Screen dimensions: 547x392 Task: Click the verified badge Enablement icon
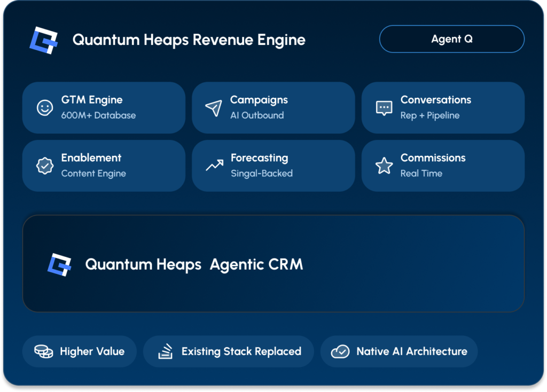click(45, 166)
